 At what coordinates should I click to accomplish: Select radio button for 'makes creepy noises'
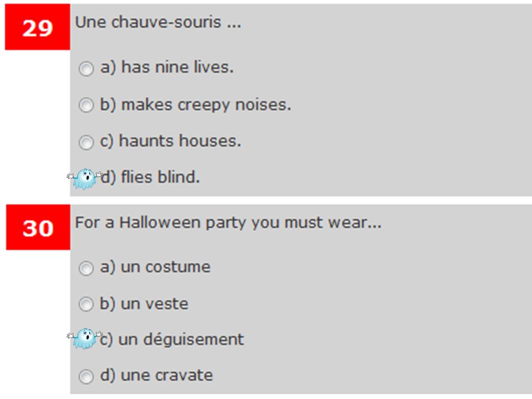(x=86, y=105)
